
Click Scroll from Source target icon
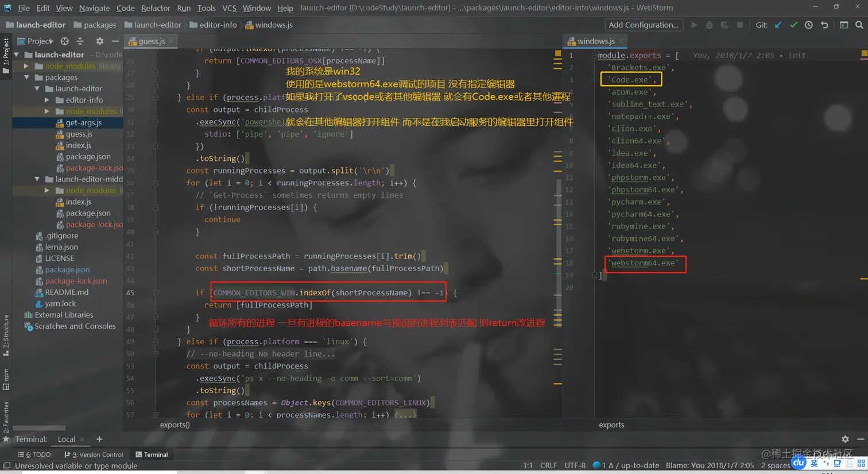[x=64, y=41]
